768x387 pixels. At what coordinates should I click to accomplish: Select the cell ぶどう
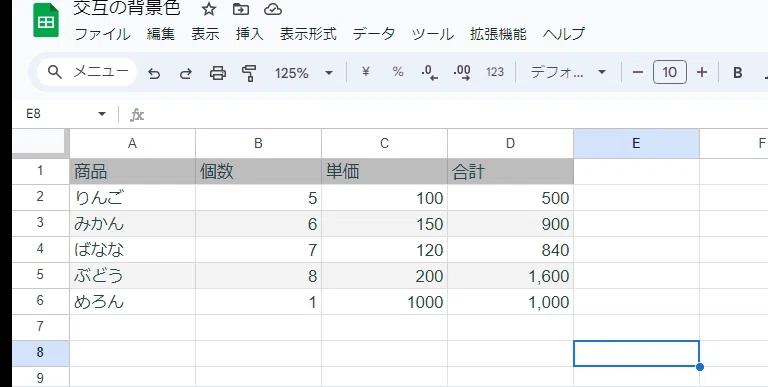(x=132, y=276)
